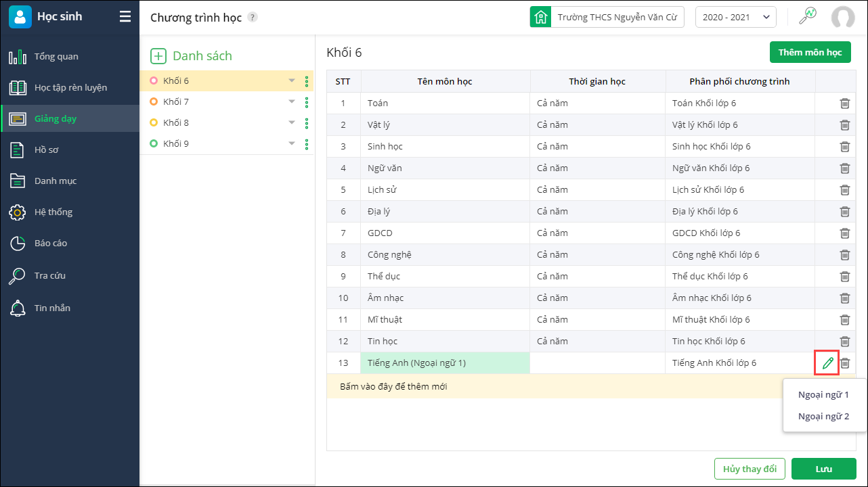Select the Khối 8 grade circle

[154, 123]
